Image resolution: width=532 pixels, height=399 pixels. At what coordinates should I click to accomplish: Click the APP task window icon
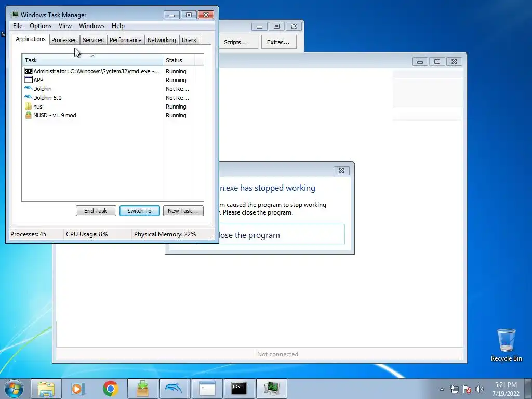point(29,80)
